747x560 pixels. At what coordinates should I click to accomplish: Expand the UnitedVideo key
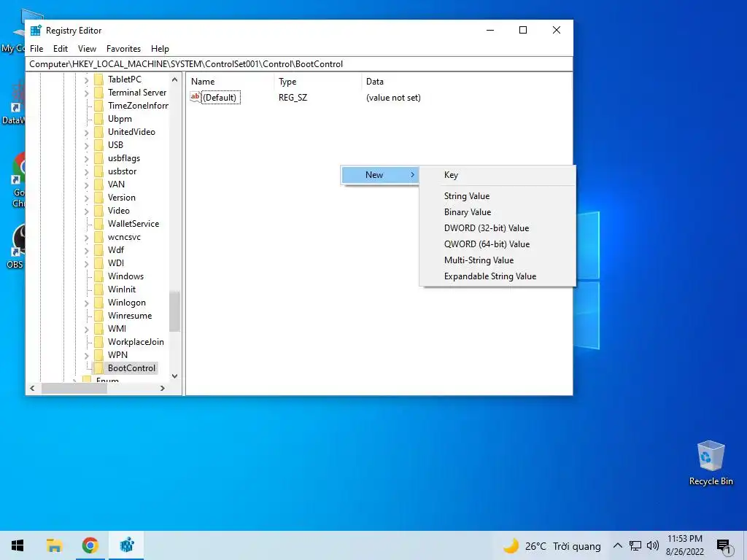point(86,133)
